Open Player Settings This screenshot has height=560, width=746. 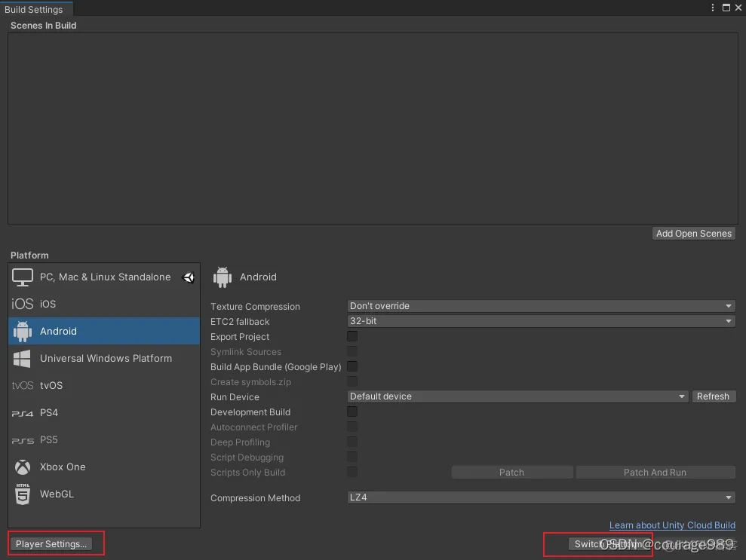pyautogui.click(x=51, y=544)
